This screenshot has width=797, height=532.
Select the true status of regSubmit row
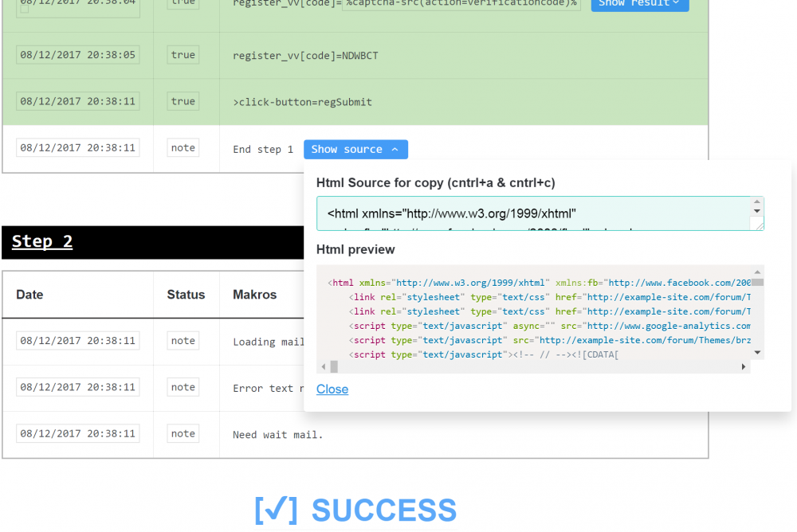point(183,101)
